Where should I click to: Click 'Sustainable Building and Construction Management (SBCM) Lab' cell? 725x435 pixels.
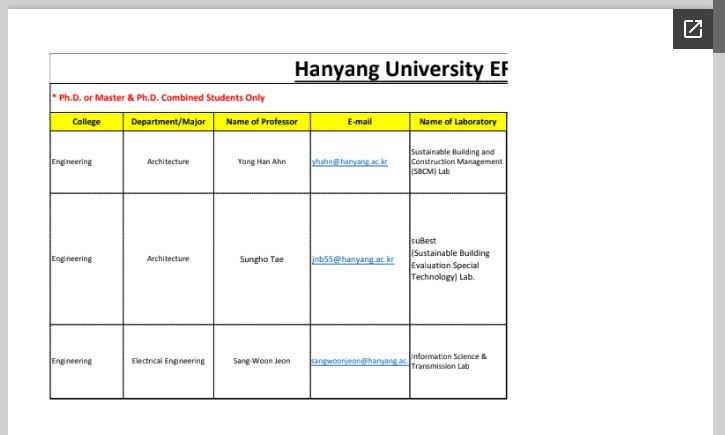(457, 161)
